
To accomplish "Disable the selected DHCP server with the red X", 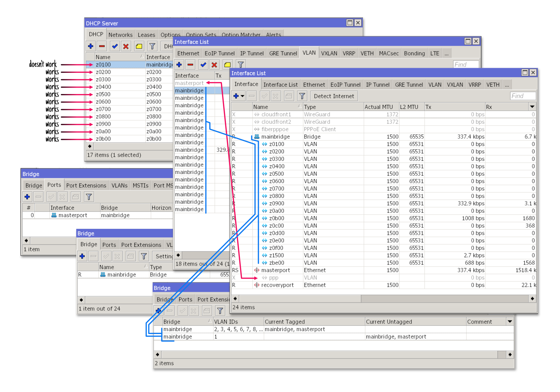I will [x=126, y=46].
